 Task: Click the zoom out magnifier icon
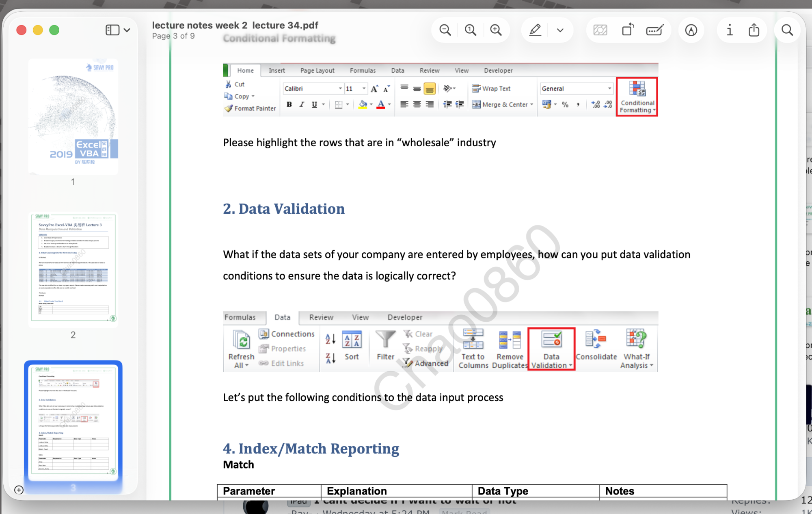pos(445,30)
